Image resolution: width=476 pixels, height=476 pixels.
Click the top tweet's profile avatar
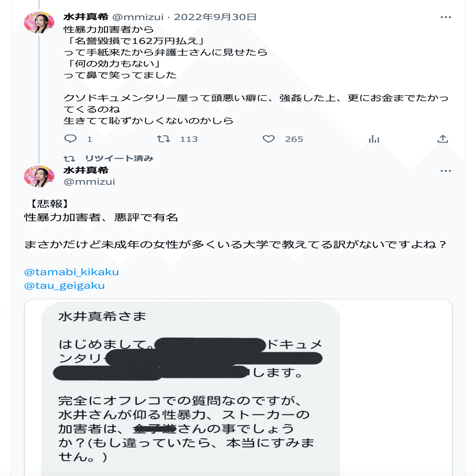39,23
